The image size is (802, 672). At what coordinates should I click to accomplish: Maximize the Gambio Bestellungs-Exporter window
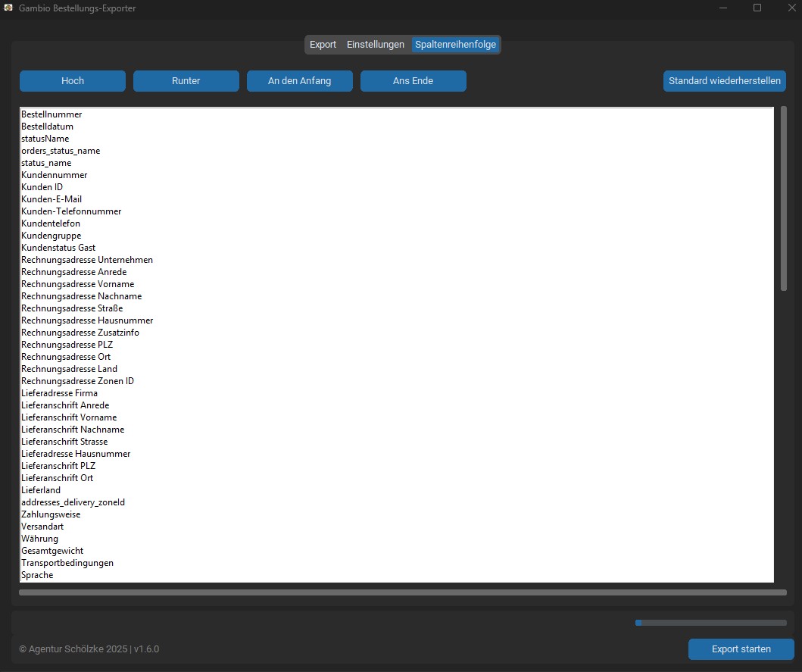(x=757, y=8)
